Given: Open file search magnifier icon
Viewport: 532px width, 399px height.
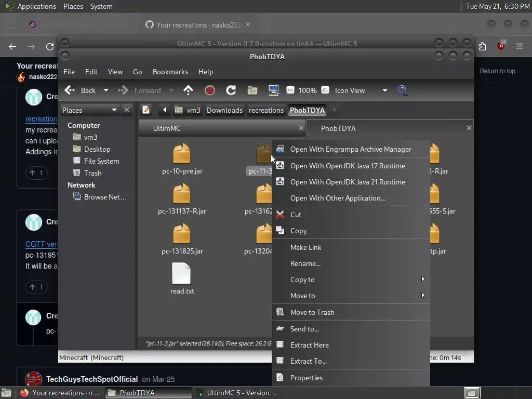Looking at the screenshot, I should coord(403,90).
